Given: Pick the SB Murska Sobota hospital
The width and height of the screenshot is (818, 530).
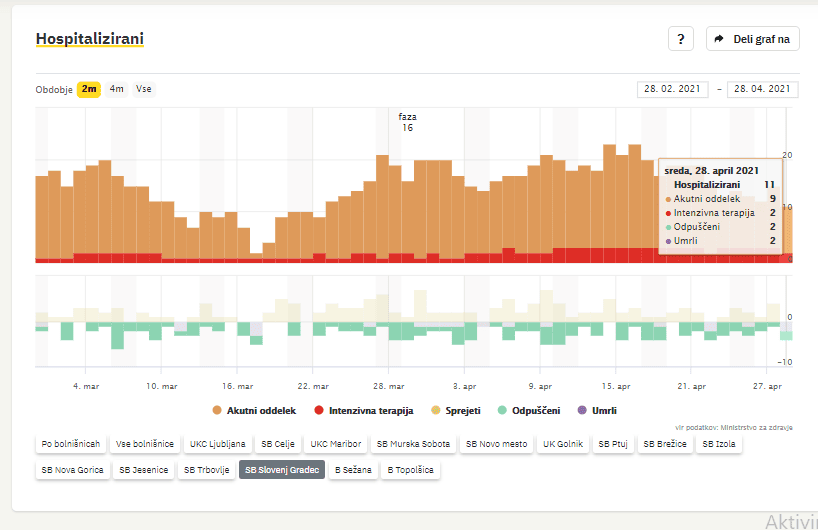Looking at the screenshot, I should (413, 443).
